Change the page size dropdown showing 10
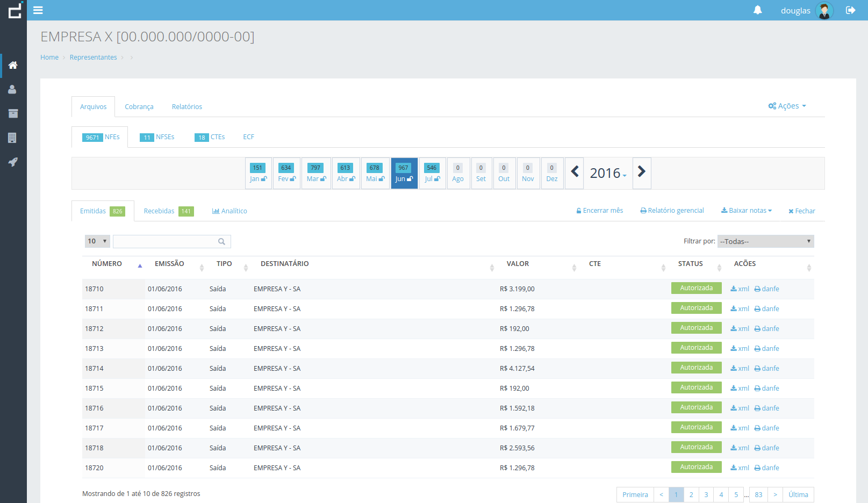 click(x=97, y=241)
